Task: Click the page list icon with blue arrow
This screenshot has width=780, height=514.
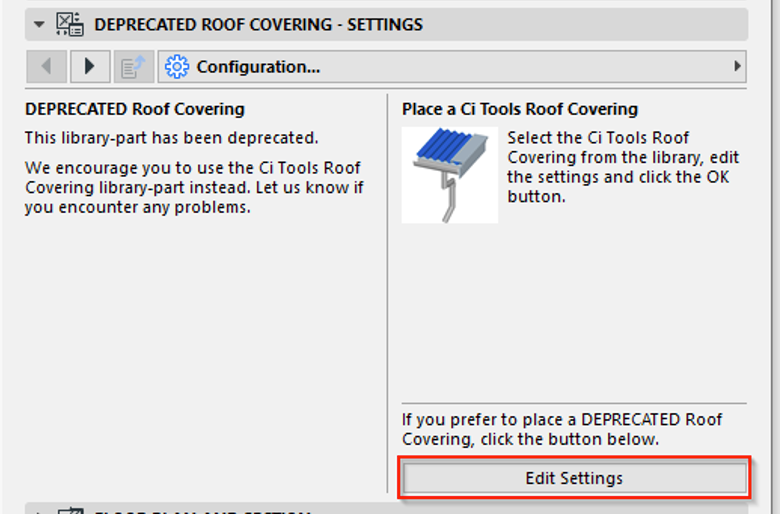Action: click(x=133, y=66)
